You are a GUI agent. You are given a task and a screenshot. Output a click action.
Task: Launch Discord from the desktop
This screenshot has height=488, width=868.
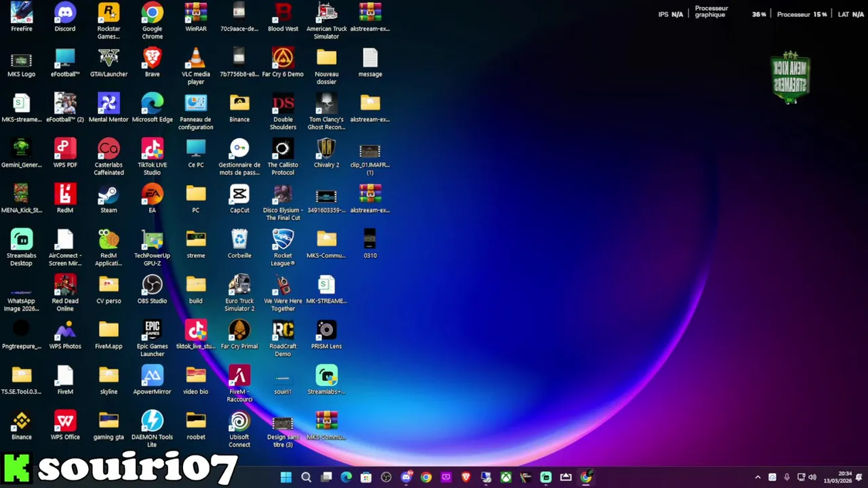coord(65,17)
